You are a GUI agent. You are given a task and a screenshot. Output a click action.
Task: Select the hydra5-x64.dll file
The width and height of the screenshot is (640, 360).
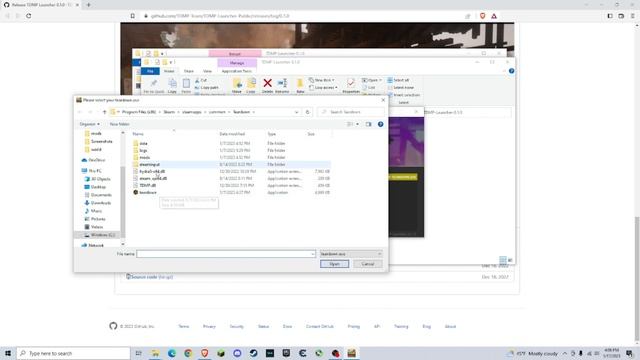152,171
